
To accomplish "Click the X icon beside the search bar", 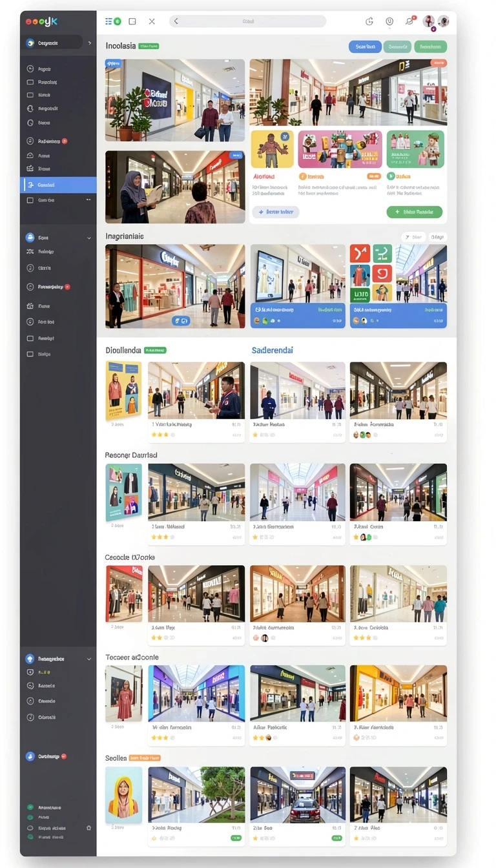I will click(x=152, y=21).
